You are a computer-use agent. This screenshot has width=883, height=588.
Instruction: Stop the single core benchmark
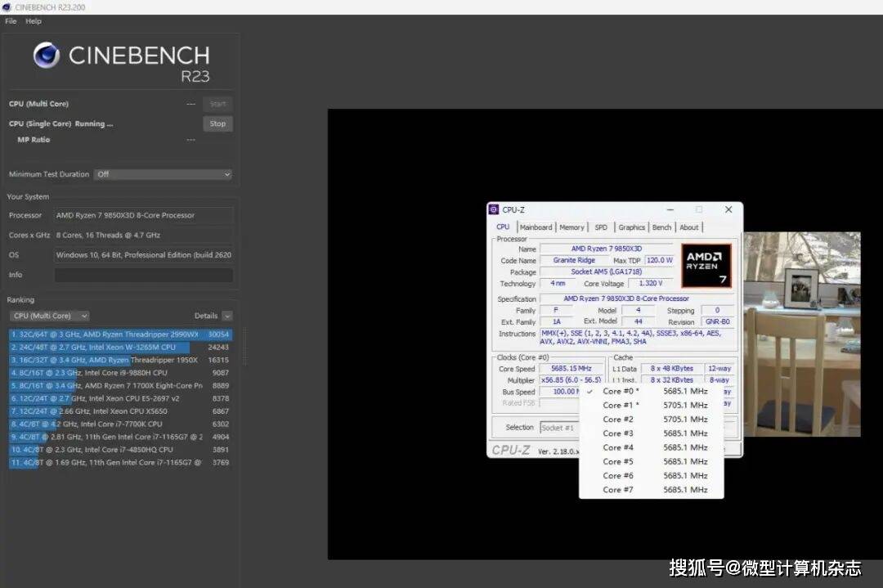click(x=217, y=123)
